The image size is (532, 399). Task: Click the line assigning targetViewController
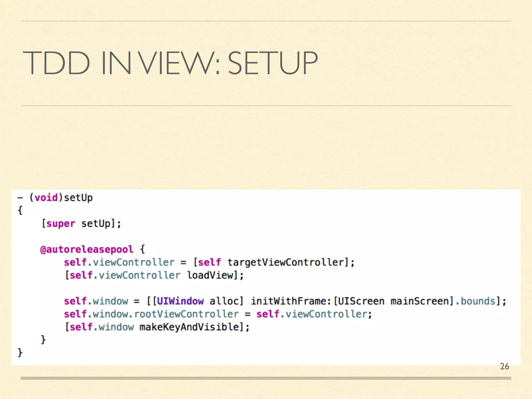tap(209, 262)
